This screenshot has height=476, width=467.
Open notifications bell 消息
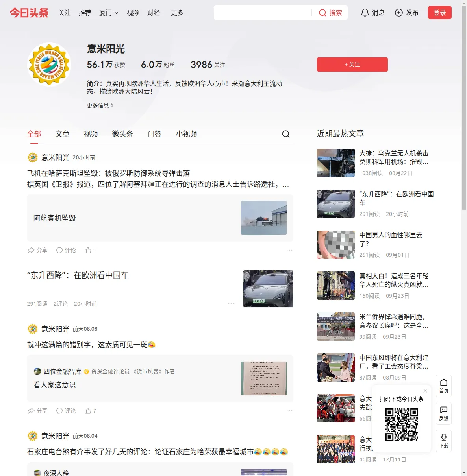(372, 13)
